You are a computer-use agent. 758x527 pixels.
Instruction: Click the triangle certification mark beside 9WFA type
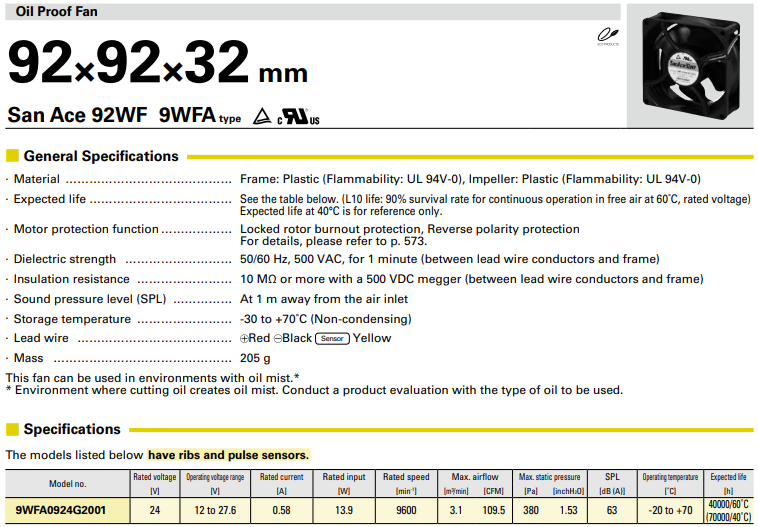click(261, 117)
